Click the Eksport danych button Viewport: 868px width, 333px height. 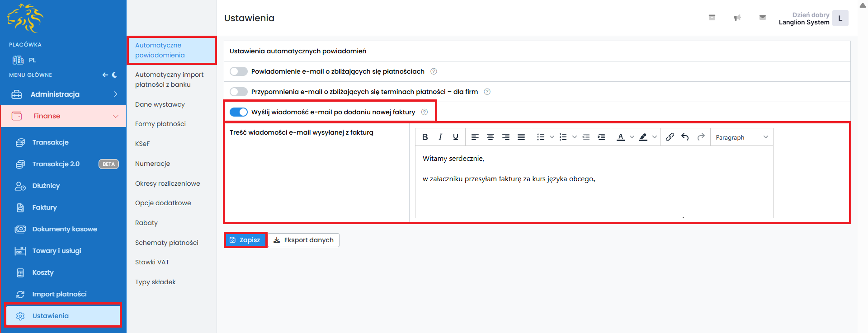[x=304, y=240]
